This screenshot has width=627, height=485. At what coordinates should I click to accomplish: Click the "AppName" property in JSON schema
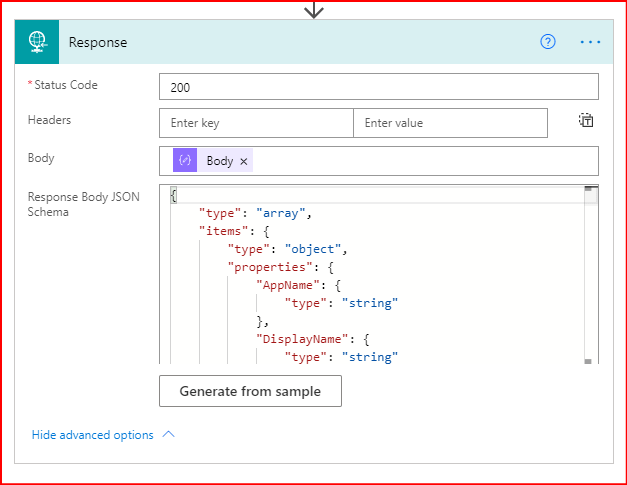click(x=287, y=284)
